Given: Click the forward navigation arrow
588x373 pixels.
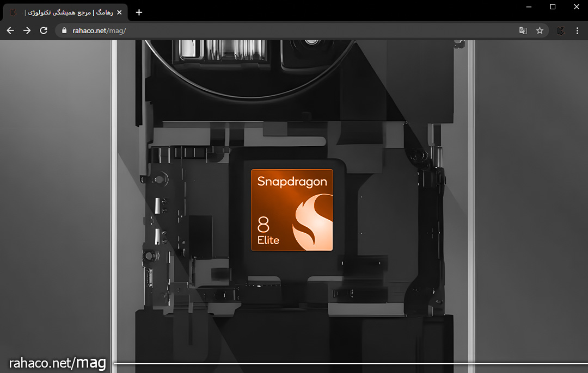Looking at the screenshot, I should click(x=27, y=30).
